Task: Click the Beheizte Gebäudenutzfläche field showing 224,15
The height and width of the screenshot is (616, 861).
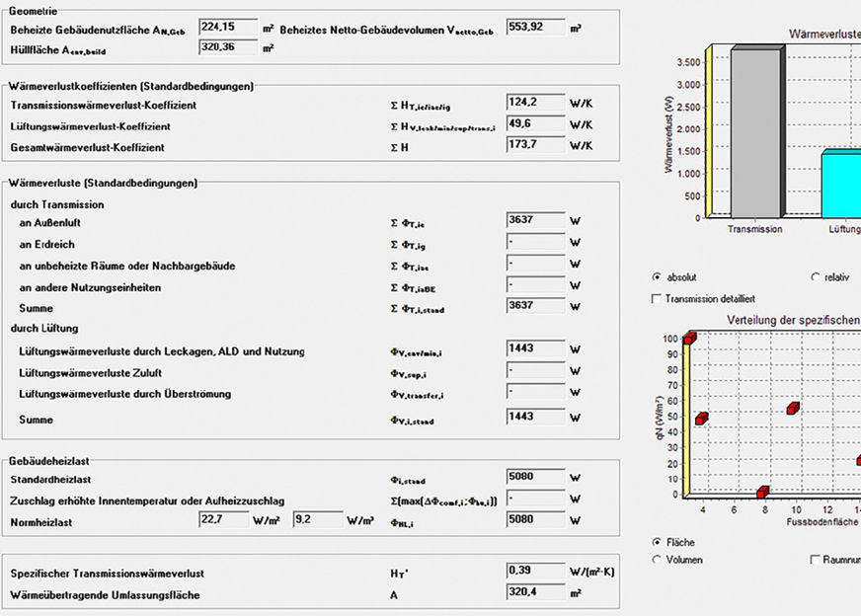Action: click(228, 27)
